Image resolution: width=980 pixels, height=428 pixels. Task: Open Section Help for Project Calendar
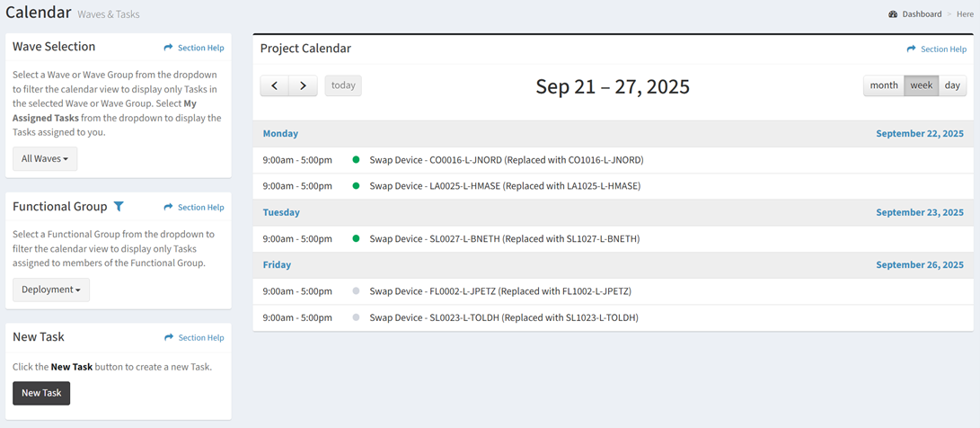pos(936,49)
